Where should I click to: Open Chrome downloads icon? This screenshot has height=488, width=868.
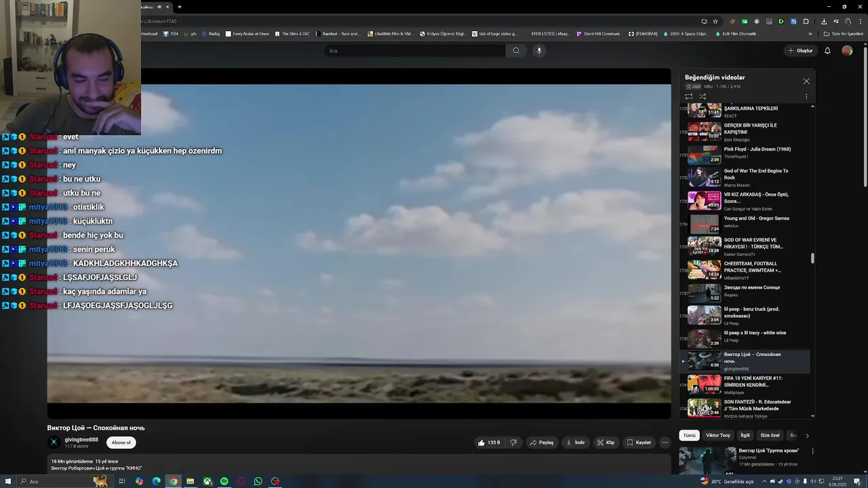point(824,21)
